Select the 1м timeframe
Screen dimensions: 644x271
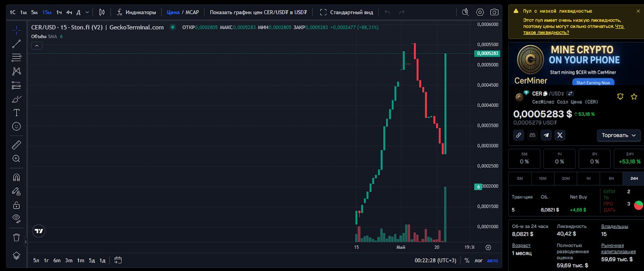[x=23, y=12]
